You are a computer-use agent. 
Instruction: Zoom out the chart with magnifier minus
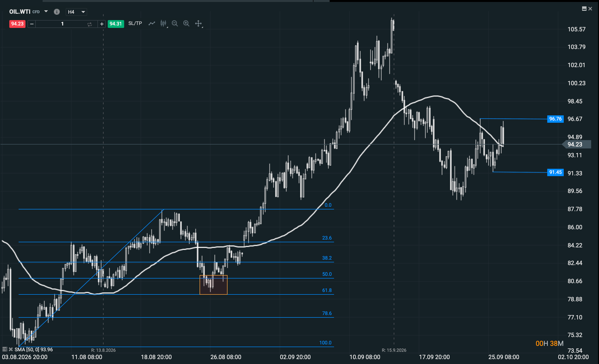tap(175, 24)
